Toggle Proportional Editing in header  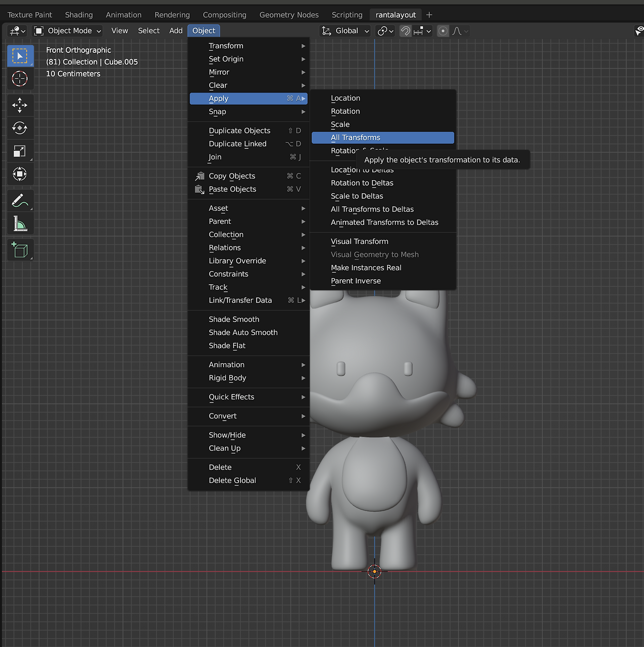443,31
